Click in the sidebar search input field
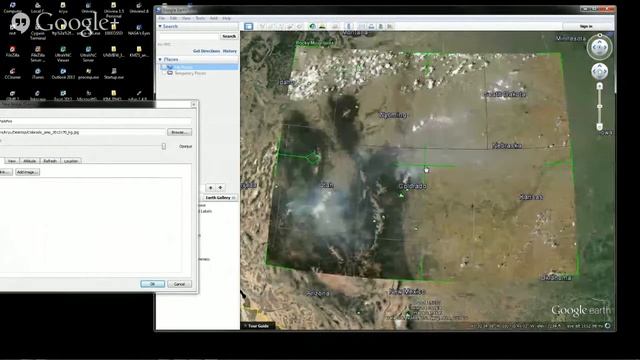Viewport: 640px width, 360px height. point(188,36)
